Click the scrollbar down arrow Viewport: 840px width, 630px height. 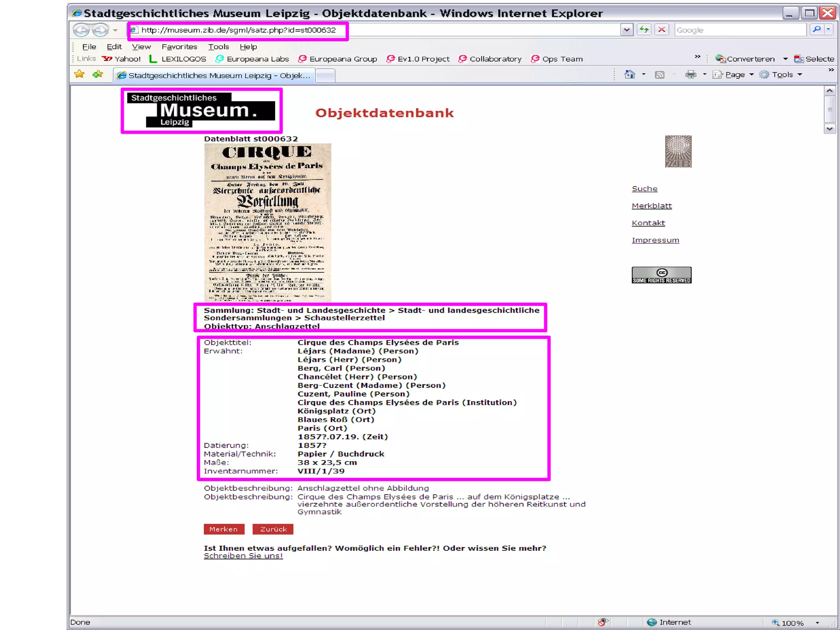[x=829, y=129]
